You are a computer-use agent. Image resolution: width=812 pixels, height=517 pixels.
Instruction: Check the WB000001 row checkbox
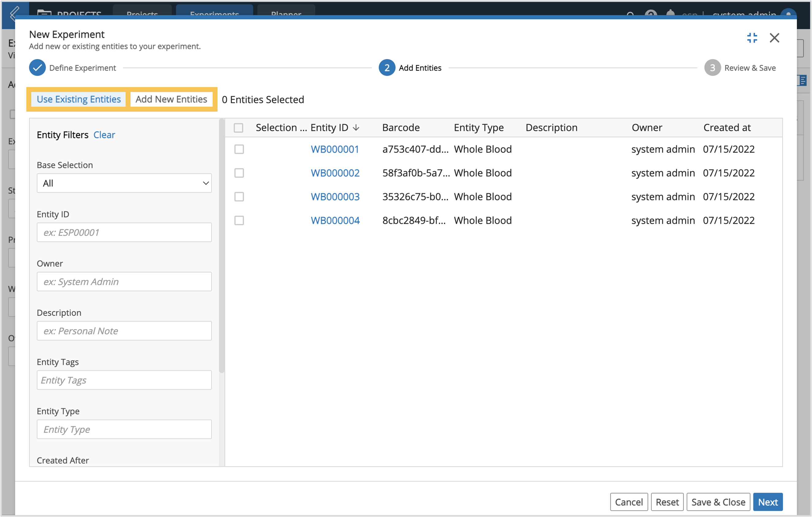point(239,149)
